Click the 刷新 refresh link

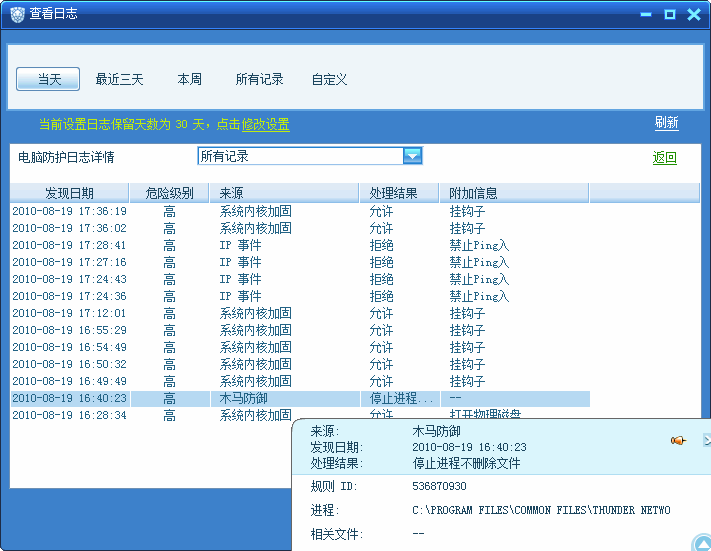click(666, 123)
